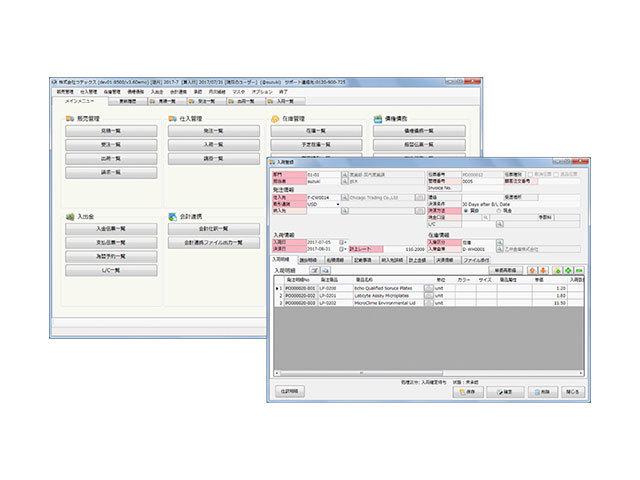Click the search icon beside the 部門 field

coord(341,173)
